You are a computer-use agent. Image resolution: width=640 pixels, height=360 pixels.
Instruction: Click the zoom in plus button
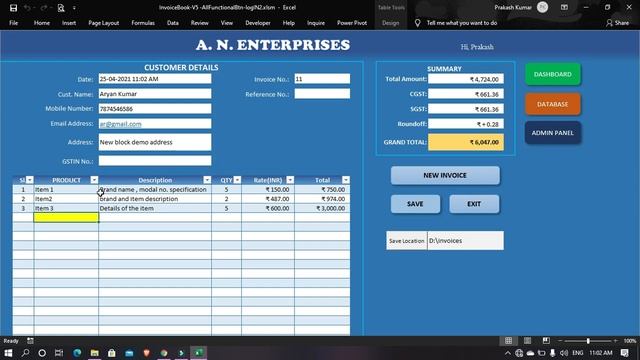click(616, 340)
